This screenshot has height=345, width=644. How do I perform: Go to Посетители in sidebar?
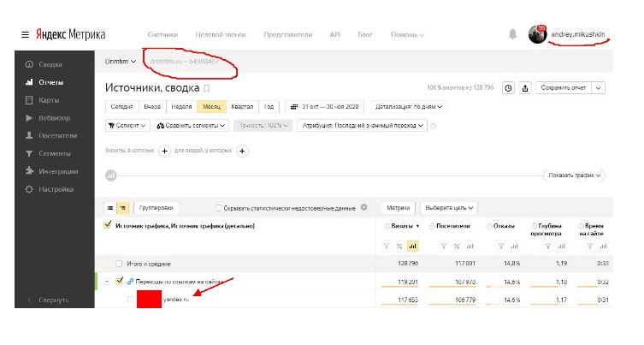[51, 136]
